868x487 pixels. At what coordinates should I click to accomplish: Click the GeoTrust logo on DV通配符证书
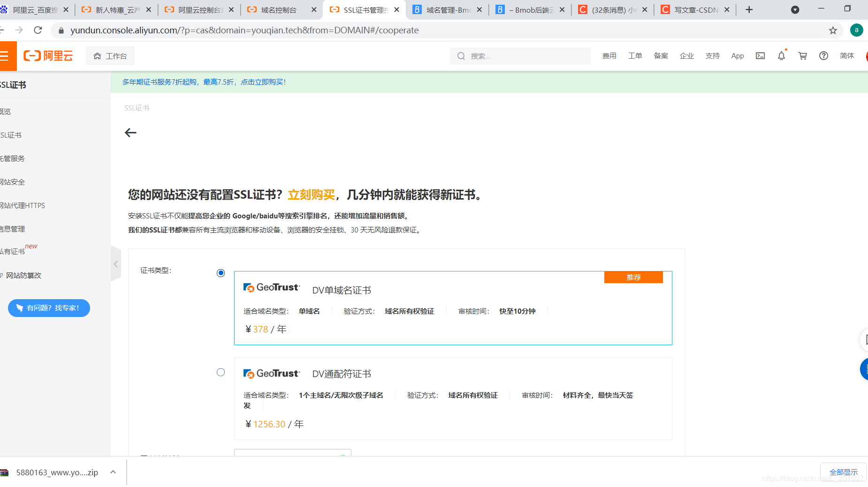point(272,374)
